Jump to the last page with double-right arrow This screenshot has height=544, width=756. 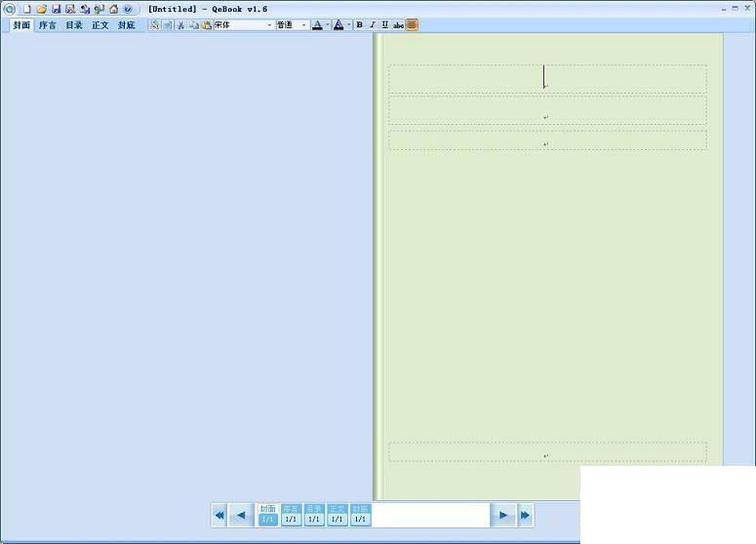click(x=526, y=515)
